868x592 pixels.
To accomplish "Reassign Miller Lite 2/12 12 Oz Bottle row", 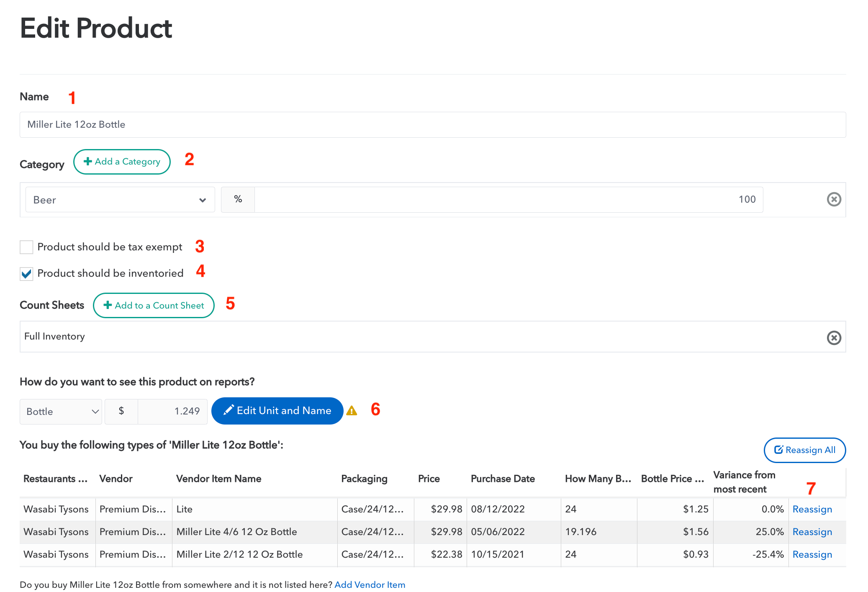I will pos(812,554).
